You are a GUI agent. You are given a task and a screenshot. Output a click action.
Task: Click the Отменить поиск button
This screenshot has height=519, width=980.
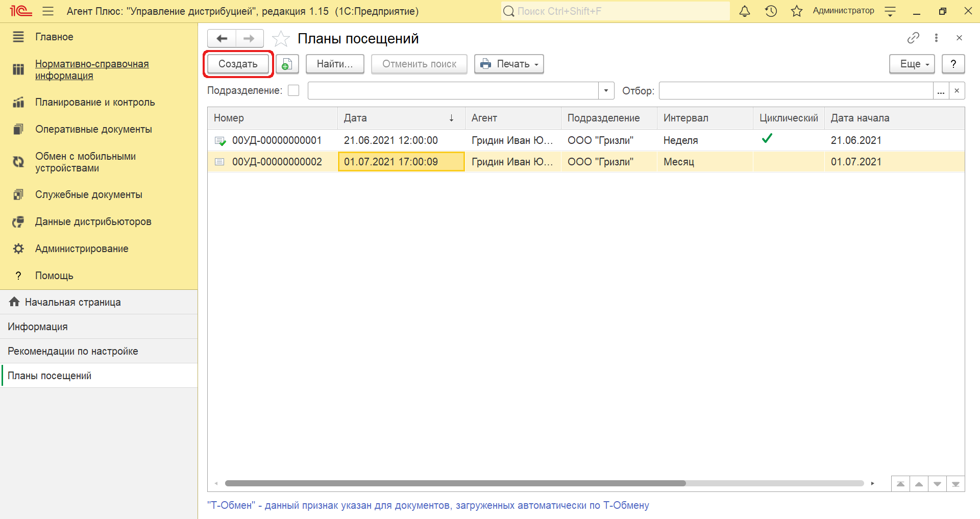pyautogui.click(x=419, y=64)
